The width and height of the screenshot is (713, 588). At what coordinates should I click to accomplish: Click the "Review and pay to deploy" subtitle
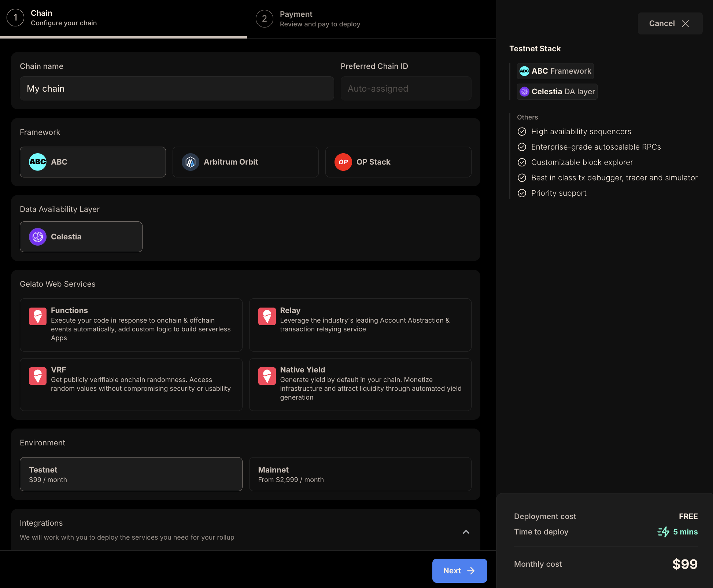click(x=320, y=24)
